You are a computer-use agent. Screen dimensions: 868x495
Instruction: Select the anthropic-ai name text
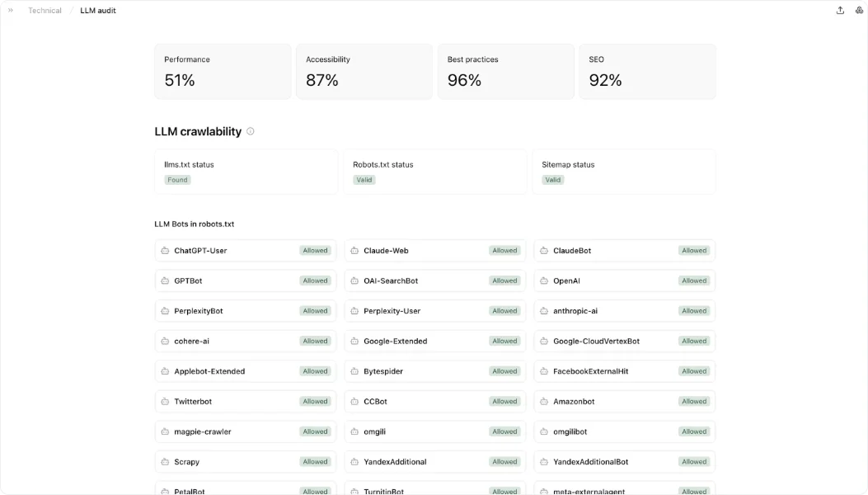[575, 311]
